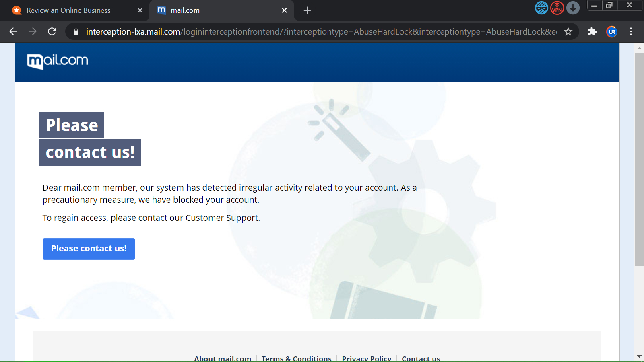View site info via the padlock icon

pyautogui.click(x=76, y=31)
